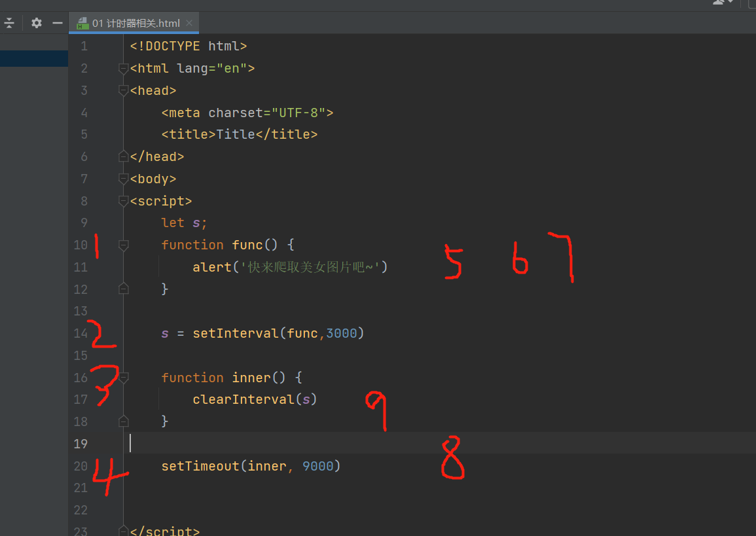Collapse the body tag fold on line 7
Screen dimensions: 756x536
click(124, 179)
